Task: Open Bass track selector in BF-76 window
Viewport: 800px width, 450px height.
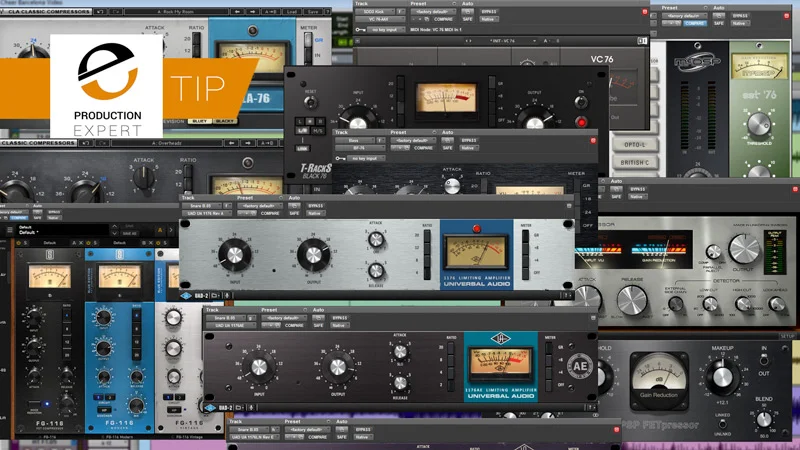Action: pyautogui.click(x=354, y=140)
